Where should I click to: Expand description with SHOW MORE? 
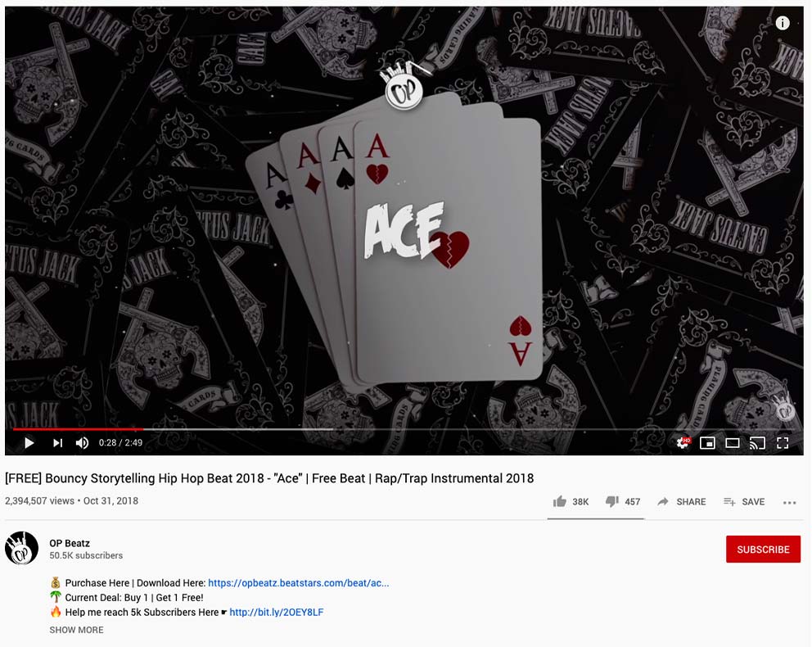77,630
